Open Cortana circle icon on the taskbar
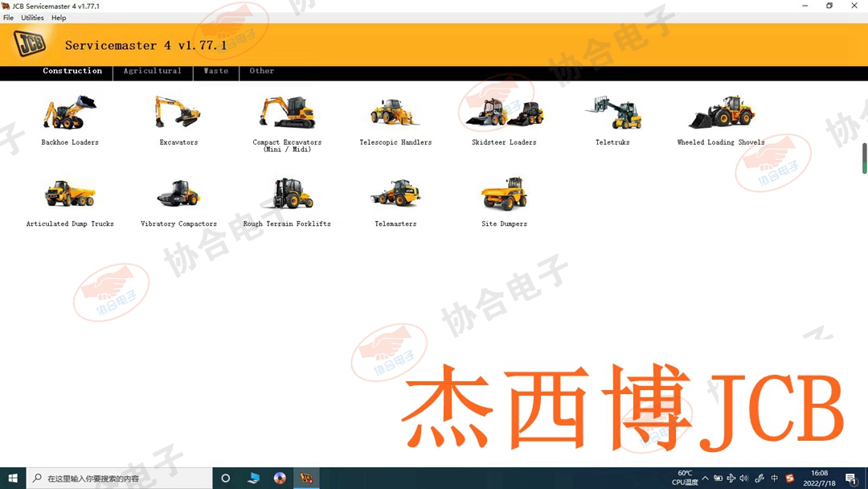The image size is (868, 489). point(225,478)
